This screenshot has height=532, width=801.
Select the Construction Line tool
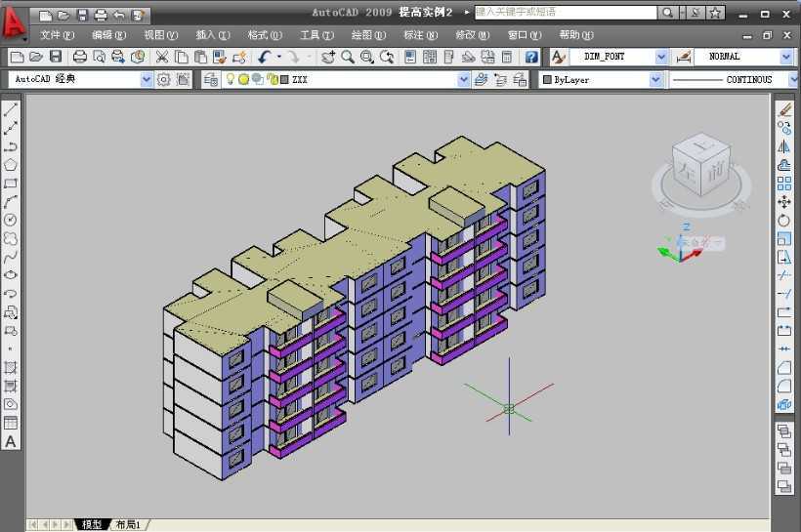click(10, 128)
